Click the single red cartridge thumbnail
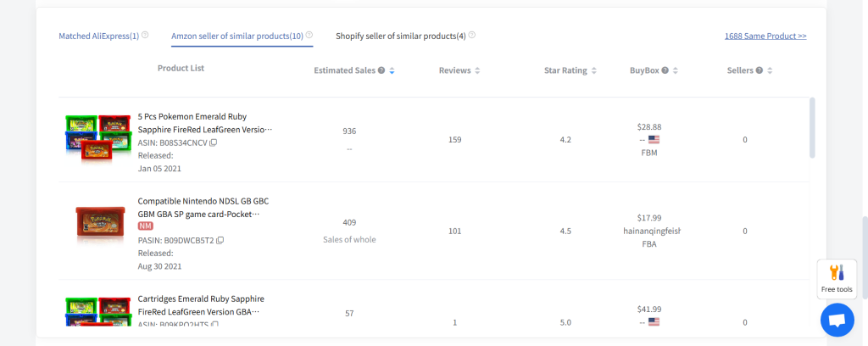Screen dimensions: 868x346 click(x=98, y=225)
